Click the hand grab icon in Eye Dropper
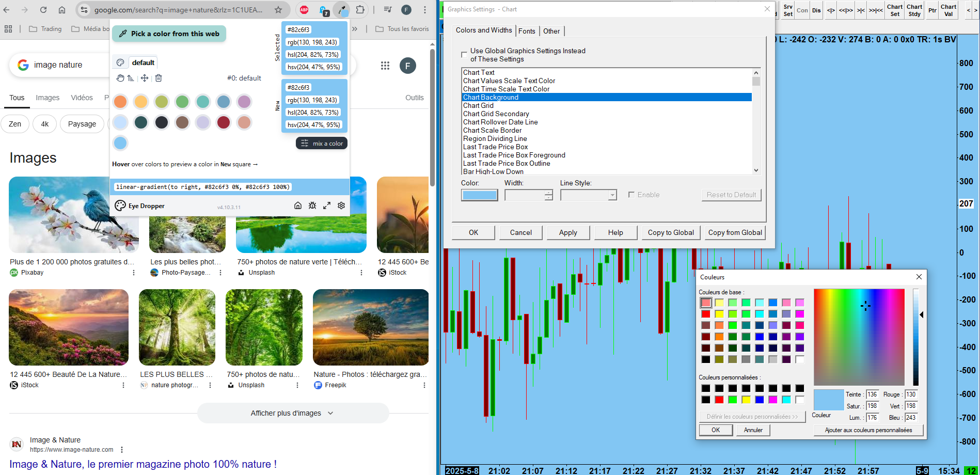This screenshot has width=980, height=475. point(120,78)
